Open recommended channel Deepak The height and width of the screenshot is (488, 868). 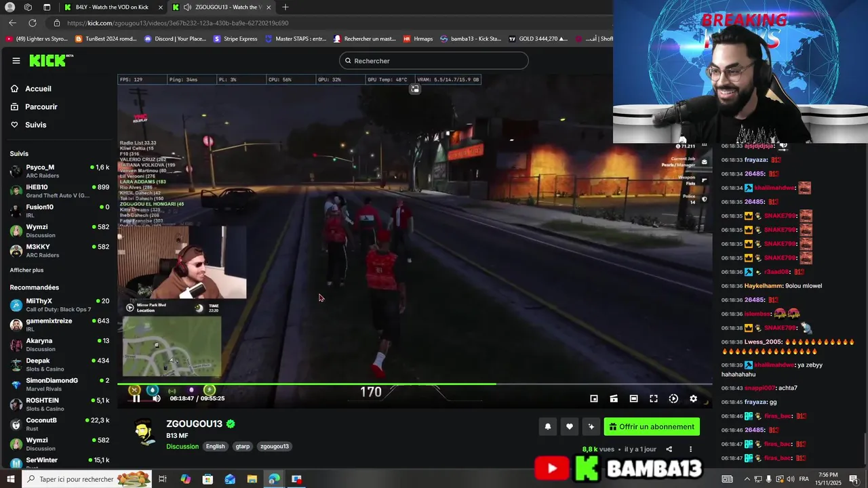(x=59, y=365)
